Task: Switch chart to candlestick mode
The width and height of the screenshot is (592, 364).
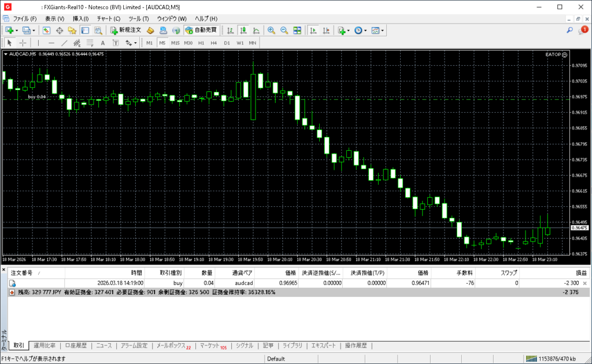Action: point(243,30)
